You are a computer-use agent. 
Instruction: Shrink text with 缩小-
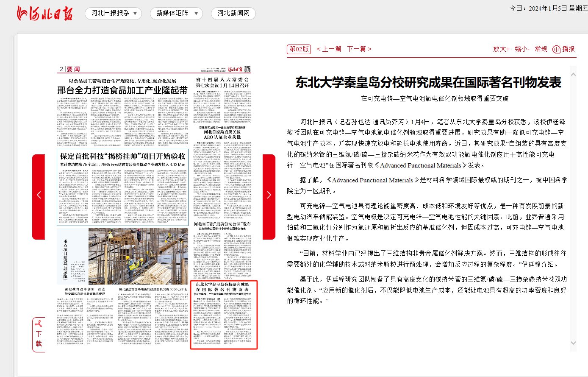522,49
